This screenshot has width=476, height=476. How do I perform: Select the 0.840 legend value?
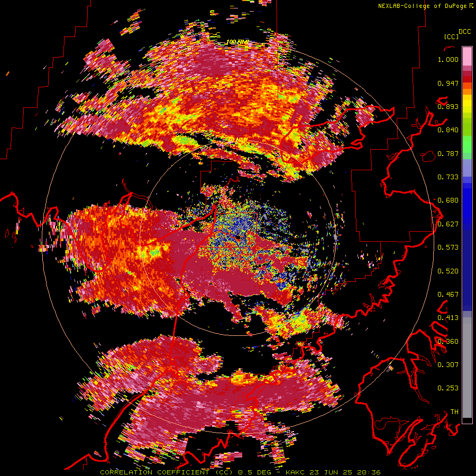click(x=448, y=130)
